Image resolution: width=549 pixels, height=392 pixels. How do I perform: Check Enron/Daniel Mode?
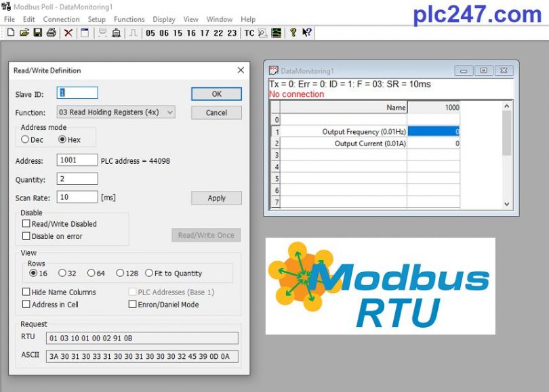point(132,304)
